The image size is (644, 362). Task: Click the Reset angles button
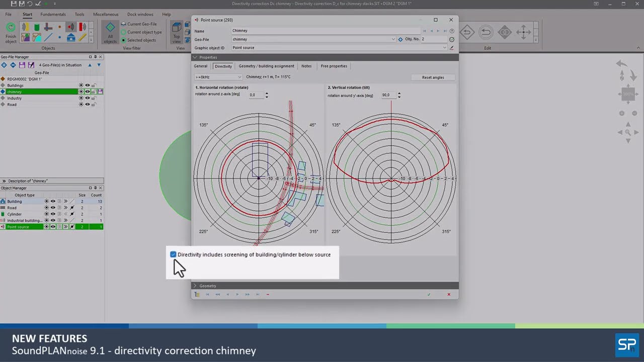pos(433,77)
